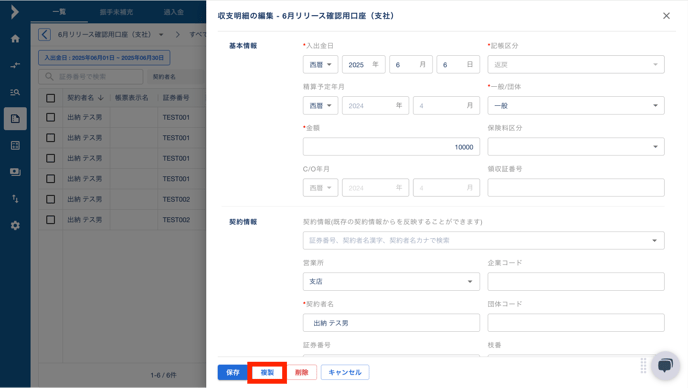The height and width of the screenshot is (388, 688).
Task: Click the 複製 button
Action: coord(267,372)
